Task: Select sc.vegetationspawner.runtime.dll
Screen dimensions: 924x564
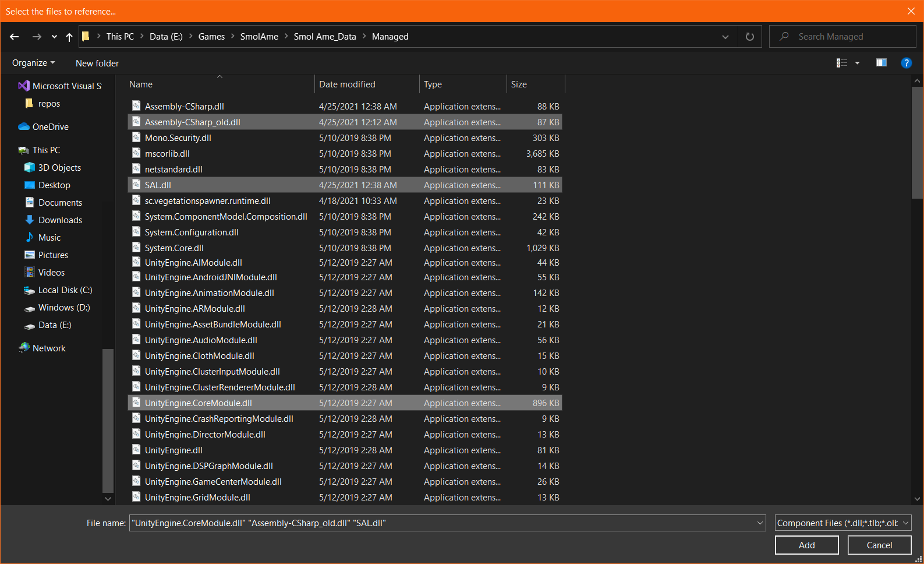Action: (345, 200)
